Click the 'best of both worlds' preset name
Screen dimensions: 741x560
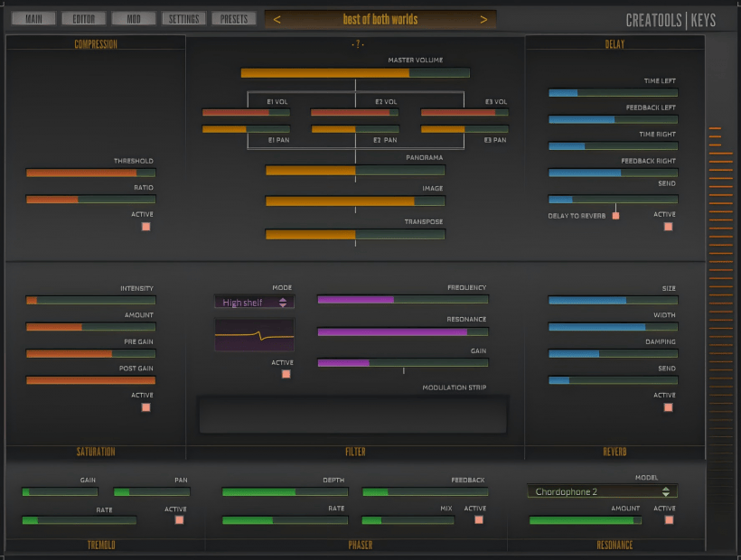[380, 18]
